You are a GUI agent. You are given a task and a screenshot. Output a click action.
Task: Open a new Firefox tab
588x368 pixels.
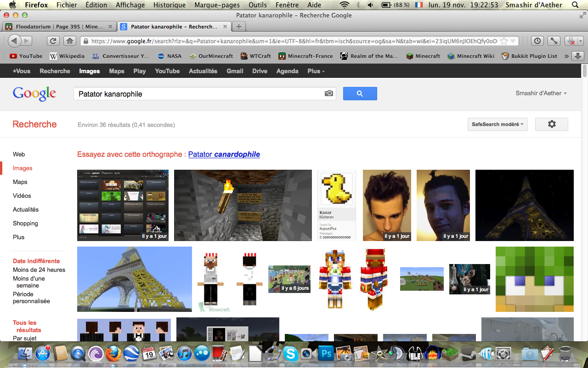click(x=238, y=26)
